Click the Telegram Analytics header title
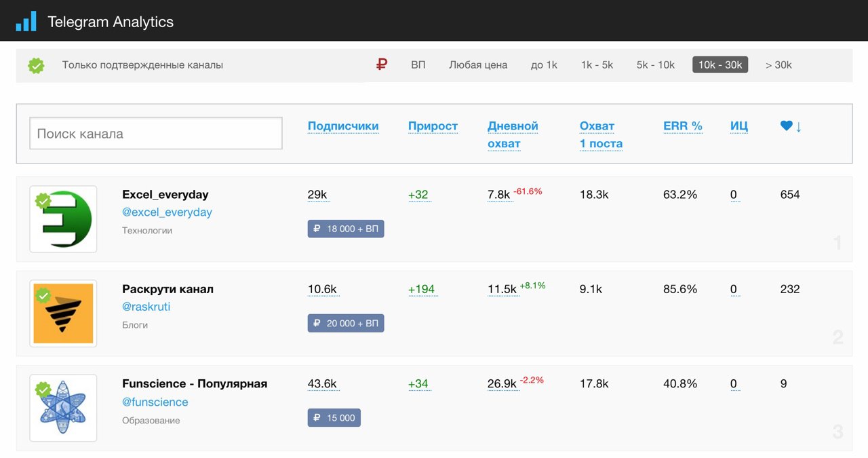The width and height of the screenshot is (868, 458). coord(111,22)
